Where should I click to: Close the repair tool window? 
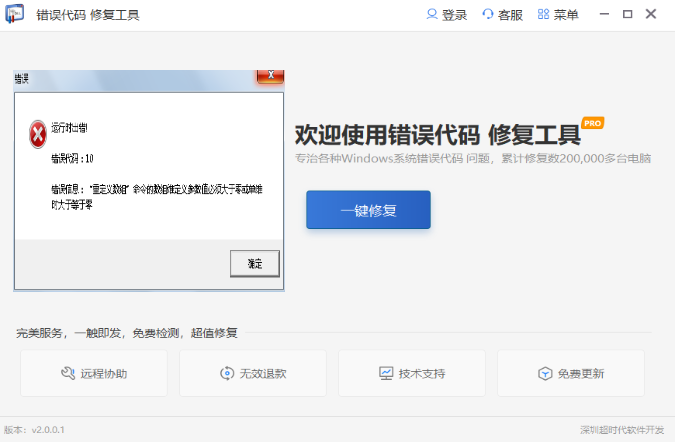tap(651, 14)
